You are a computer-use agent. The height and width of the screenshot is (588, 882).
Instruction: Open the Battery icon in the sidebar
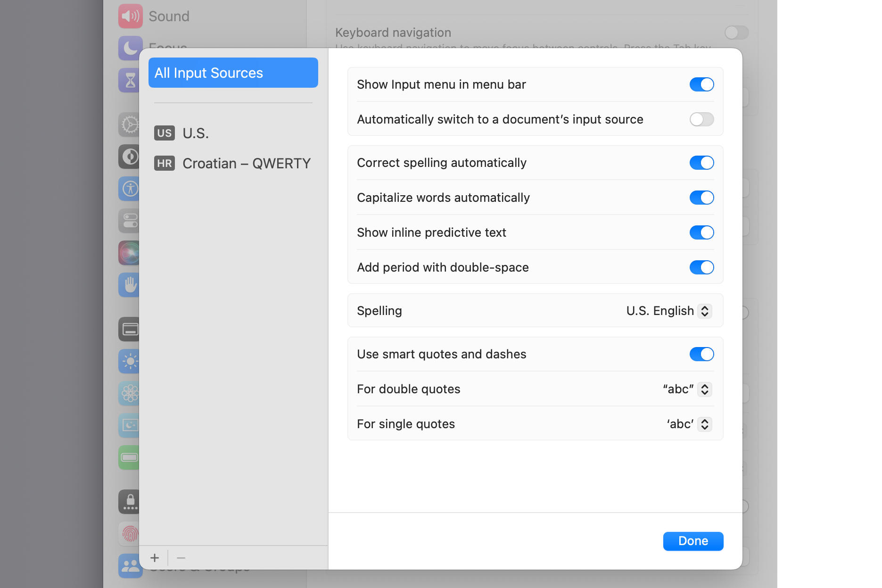coord(128,457)
